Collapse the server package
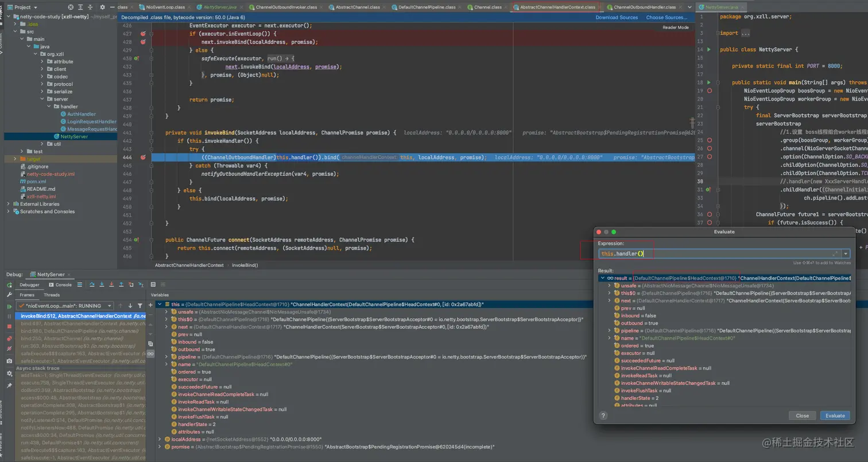Image resolution: width=868 pixels, height=462 pixels. 42,99
